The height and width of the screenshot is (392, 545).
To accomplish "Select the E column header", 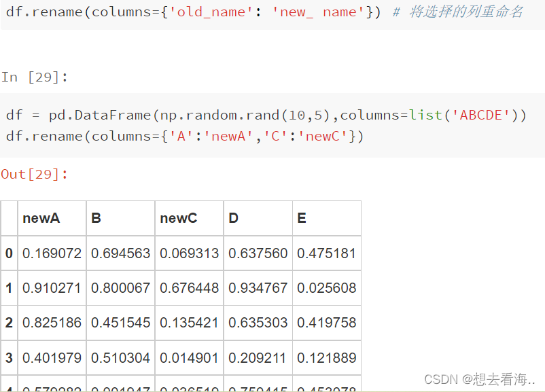I will click(x=302, y=218).
